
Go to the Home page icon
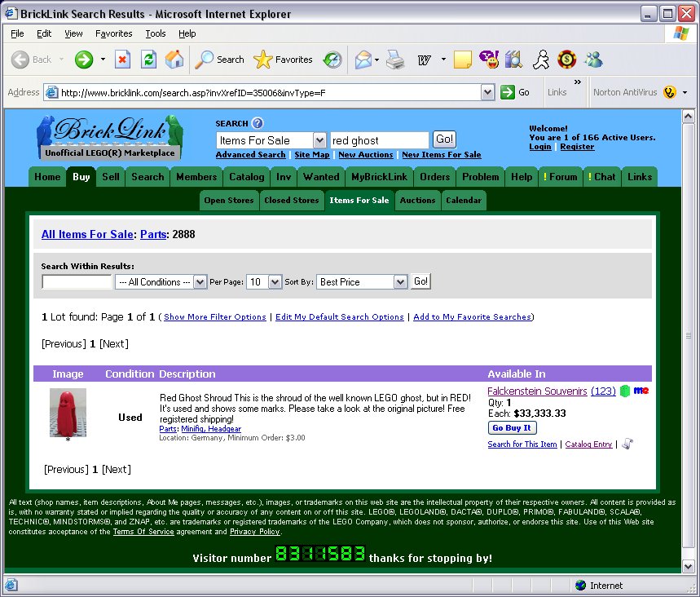click(174, 60)
